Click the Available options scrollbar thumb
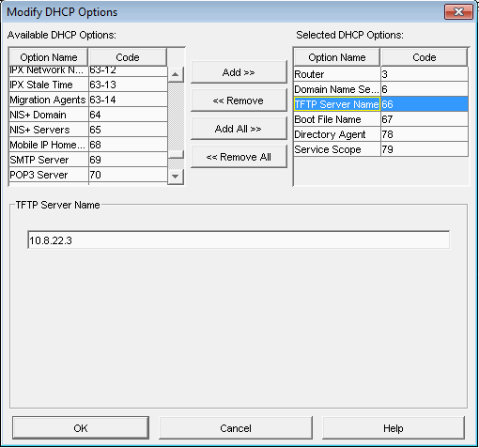This screenshot has height=448, width=479. (176, 155)
